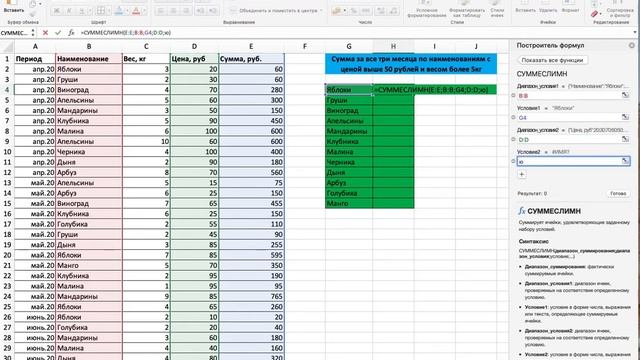
Task: Align text right in the ribbon
Action: [186, 11]
